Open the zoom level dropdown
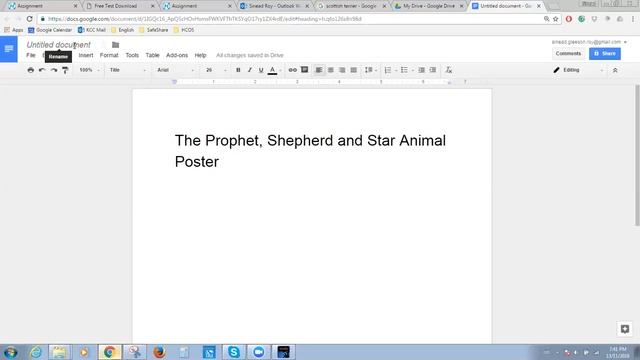This screenshot has height=360, width=640. tap(89, 70)
